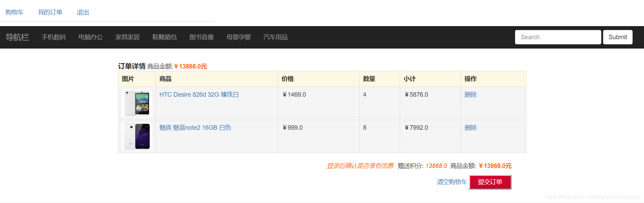Open 魅族 魅蓝note2 16GB 白色 link
The height and width of the screenshot is (203, 644).
coord(195,128)
